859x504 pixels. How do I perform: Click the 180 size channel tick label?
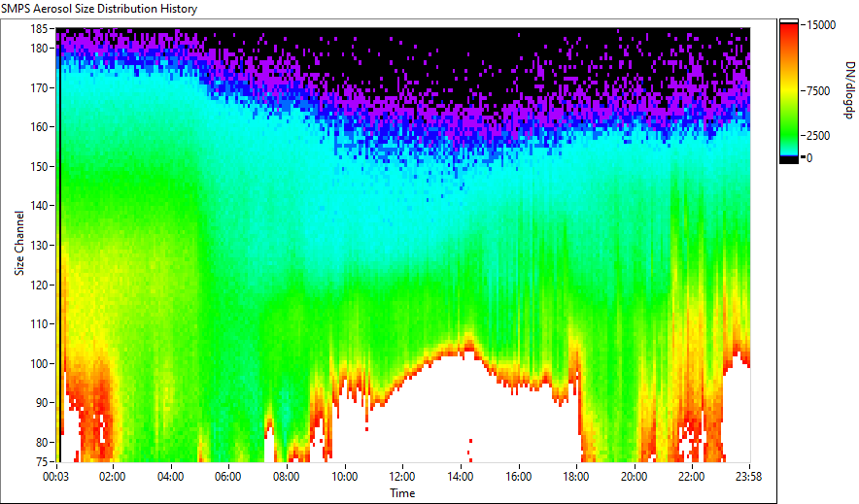(x=39, y=49)
